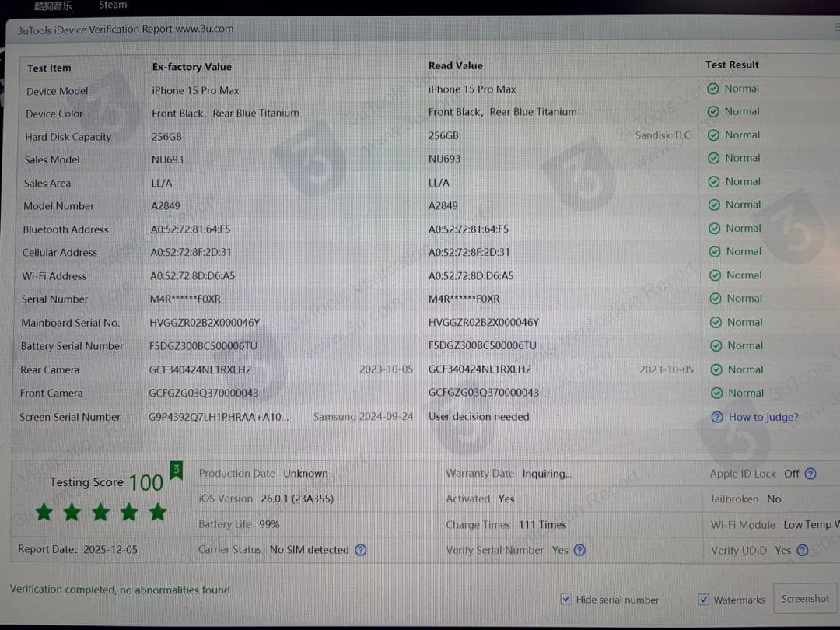Click the Testing Score 100 value

pos(145,483)
